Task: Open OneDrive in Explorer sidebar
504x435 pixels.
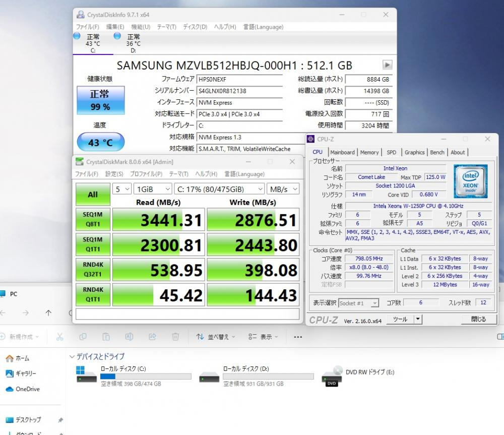Action: [23, 389]
